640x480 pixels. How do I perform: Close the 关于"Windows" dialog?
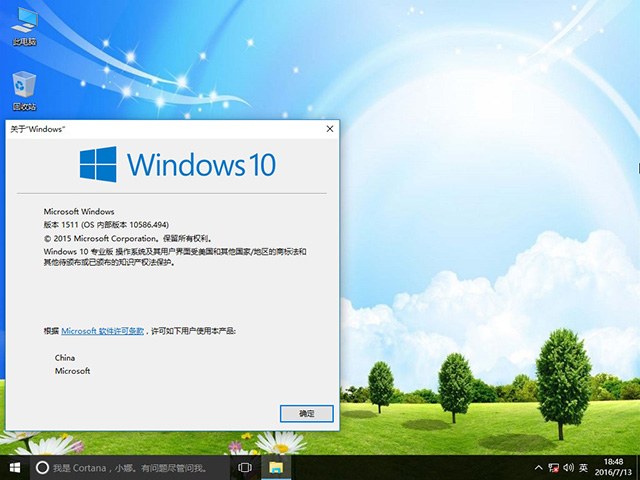point(329,129)
